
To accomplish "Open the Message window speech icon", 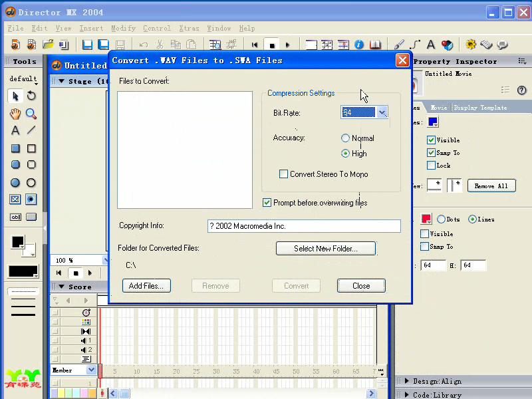I will tap(503, 45).
